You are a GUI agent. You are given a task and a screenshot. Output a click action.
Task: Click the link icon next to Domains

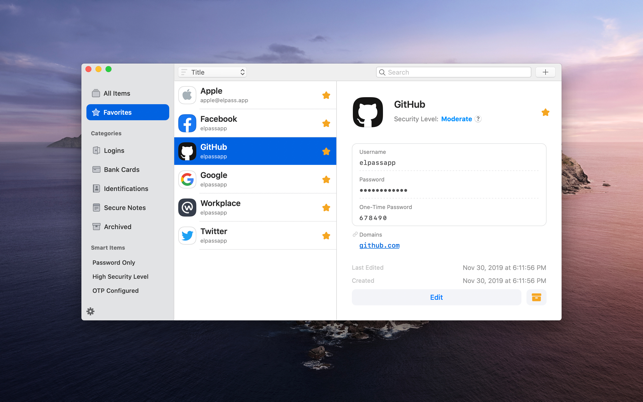355,235
